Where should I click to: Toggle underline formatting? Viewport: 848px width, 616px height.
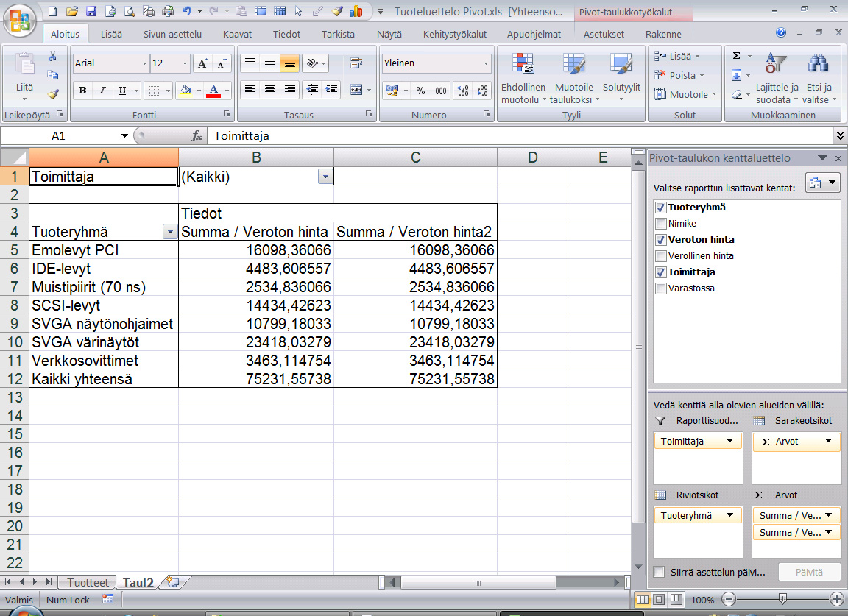(122, 91)
